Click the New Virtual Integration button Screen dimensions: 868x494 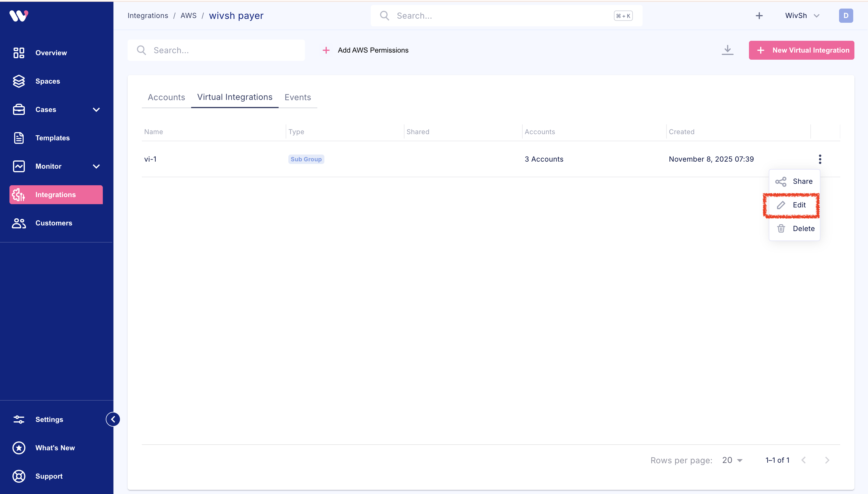(801, 50)
